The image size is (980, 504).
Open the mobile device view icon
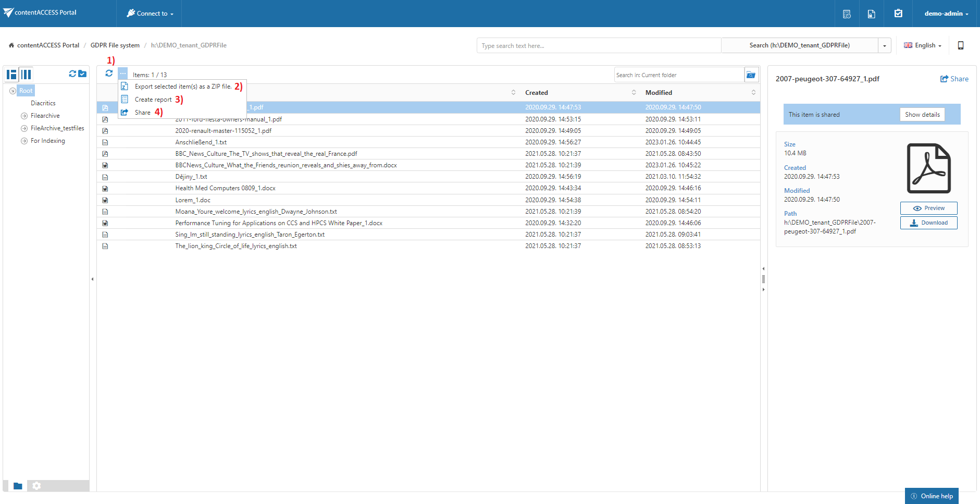click(961, 45)
